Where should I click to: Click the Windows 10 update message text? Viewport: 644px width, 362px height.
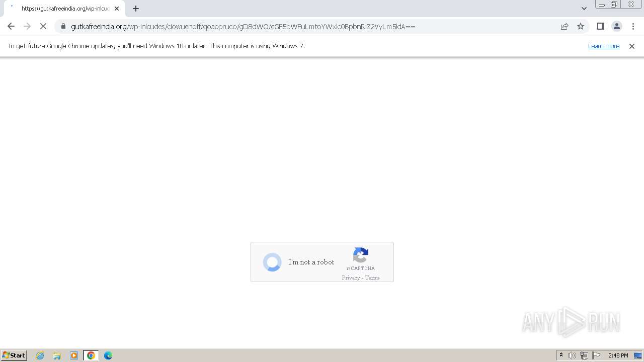pyautogui.click(x=156, y=46)
